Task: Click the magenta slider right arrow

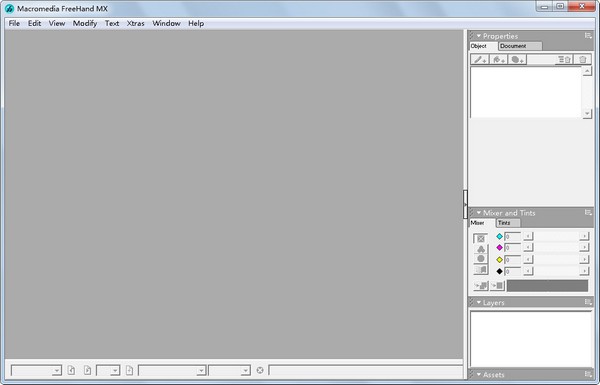Action: click(584, 248)
